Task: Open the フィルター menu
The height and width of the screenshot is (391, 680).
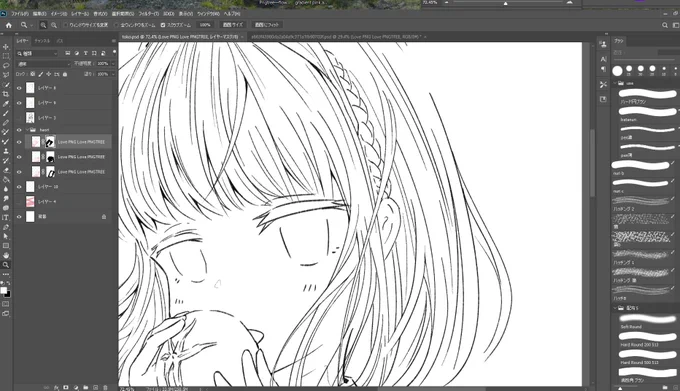Action: [x=148, y=14]
